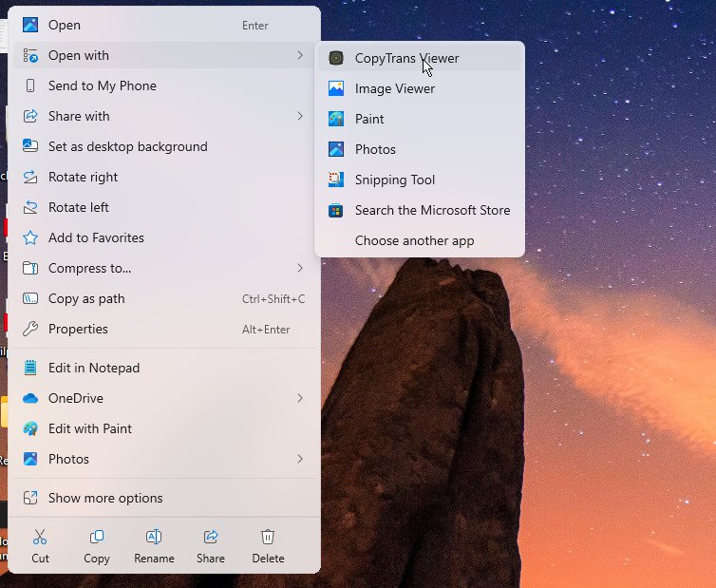Click the Ctrl+Shift+C shortcut text
Screen dimensions: 716x588
point(273,299)
